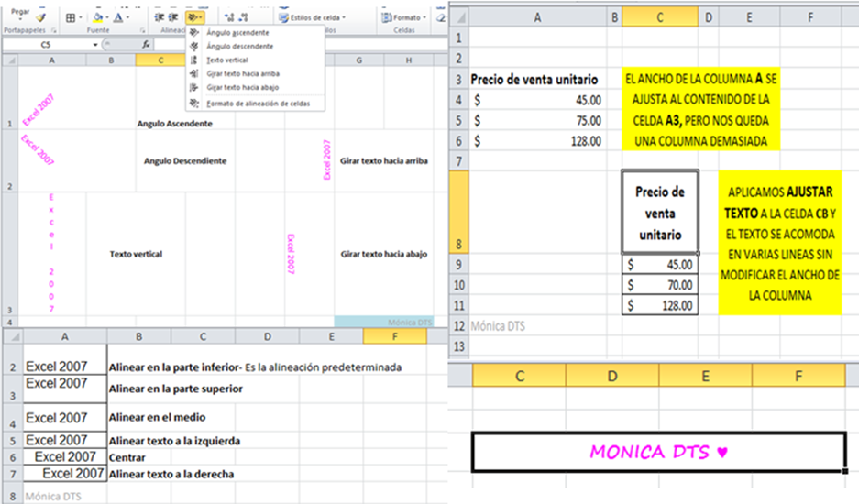Click the Pegar paste button

click(20, 12)
